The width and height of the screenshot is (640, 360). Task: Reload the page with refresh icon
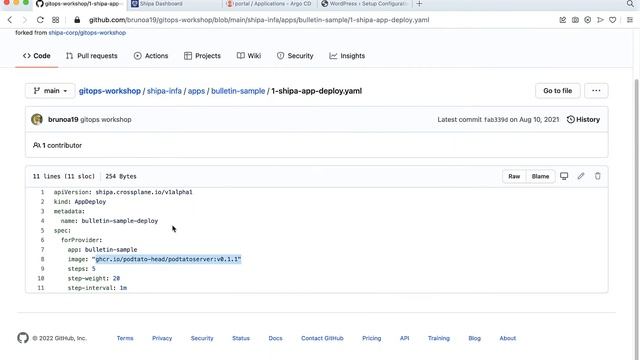[40, 20]
